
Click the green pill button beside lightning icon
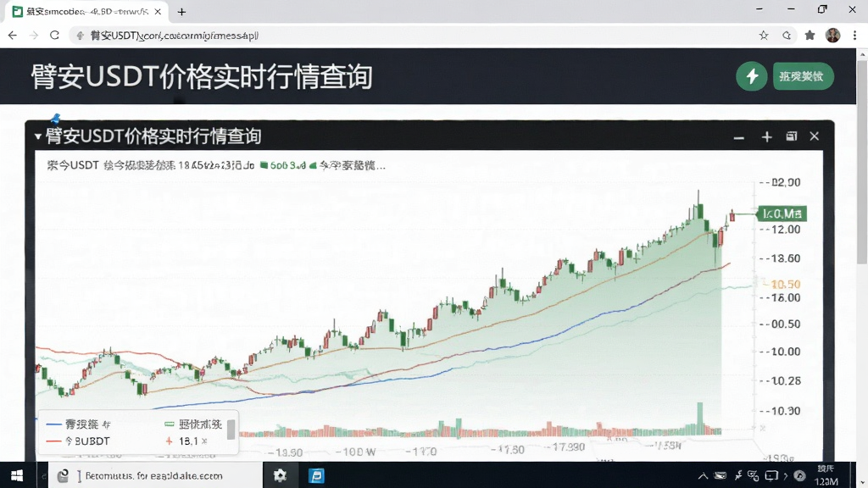point(803,76)
